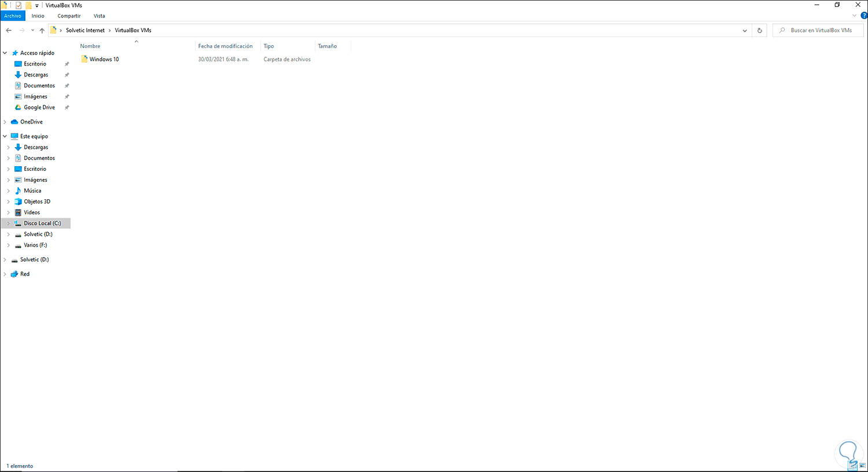
Task: Click the VirtualBox VMs breadcrumb
Action: (133, 30)
